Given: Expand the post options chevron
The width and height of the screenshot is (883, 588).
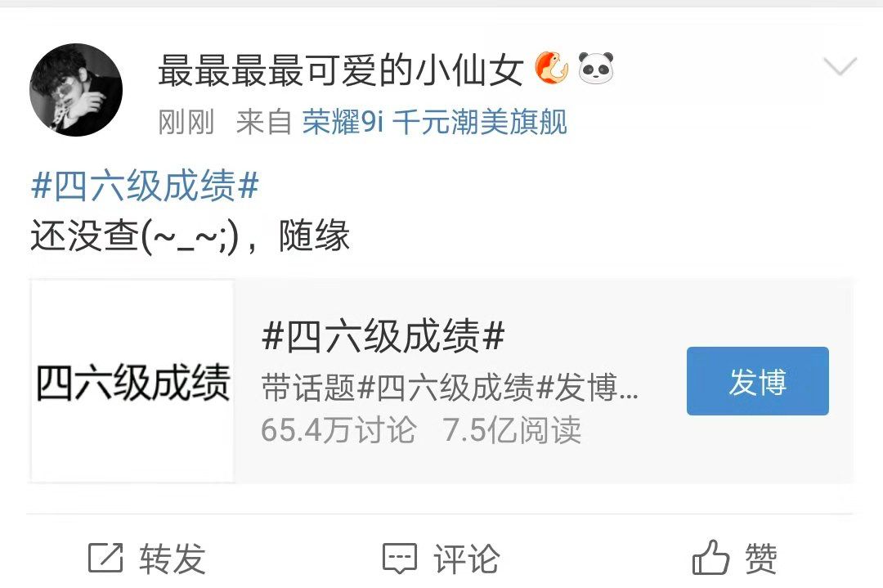Looking at the screenshot, I should pos(840,66).
